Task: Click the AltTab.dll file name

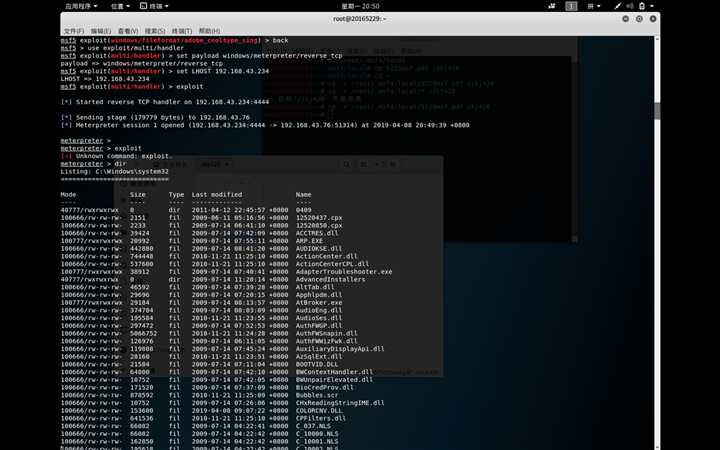Action: click(x=315, y=287)
